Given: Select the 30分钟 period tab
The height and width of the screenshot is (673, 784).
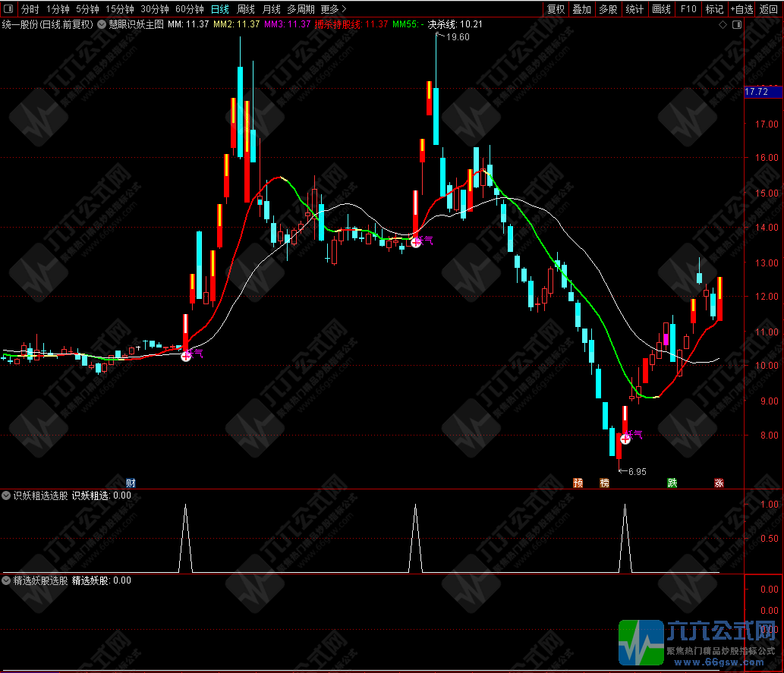Looking at the screenshot, I should pos(155,9).
